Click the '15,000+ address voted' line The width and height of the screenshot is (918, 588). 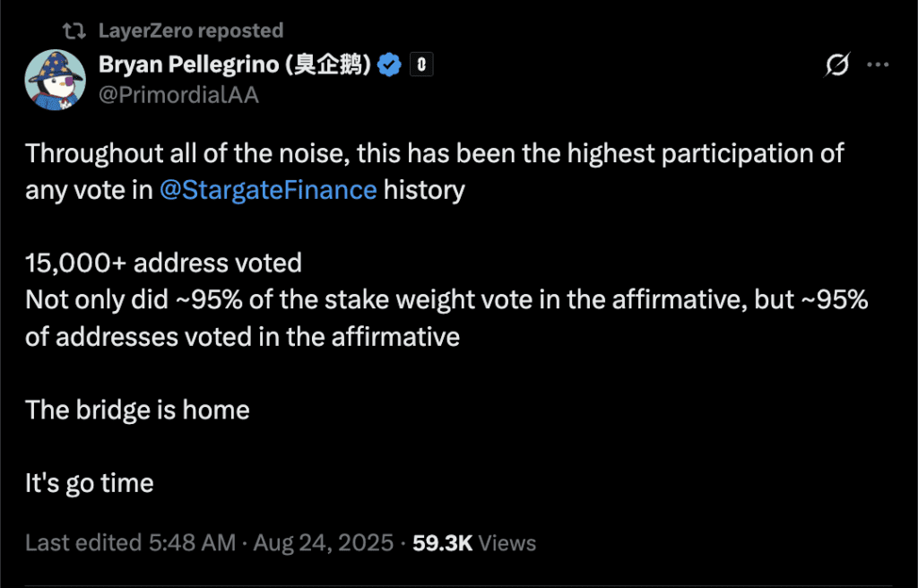point(163,264)
